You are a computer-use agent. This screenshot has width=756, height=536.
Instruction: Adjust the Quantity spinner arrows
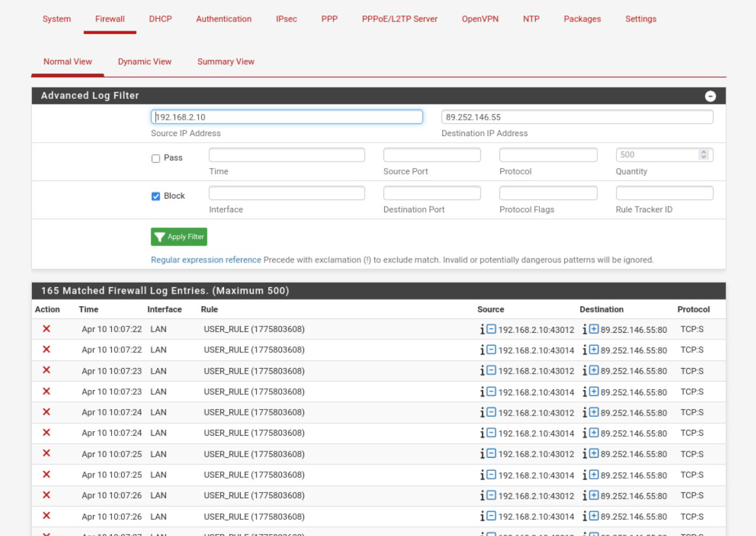point(703,155)
